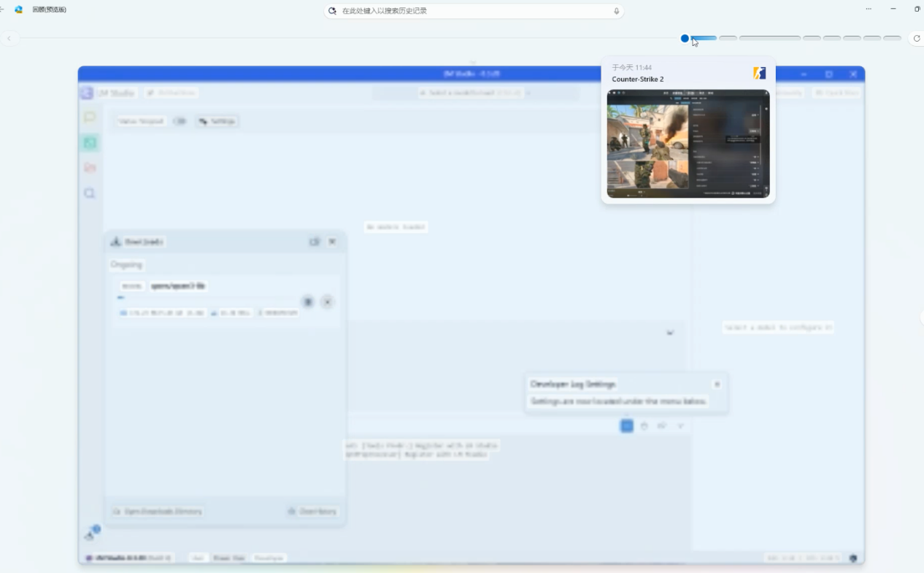Click the timestamp 11:44 in the preview card
The image size is (924, 573).
tap(632, 67)
